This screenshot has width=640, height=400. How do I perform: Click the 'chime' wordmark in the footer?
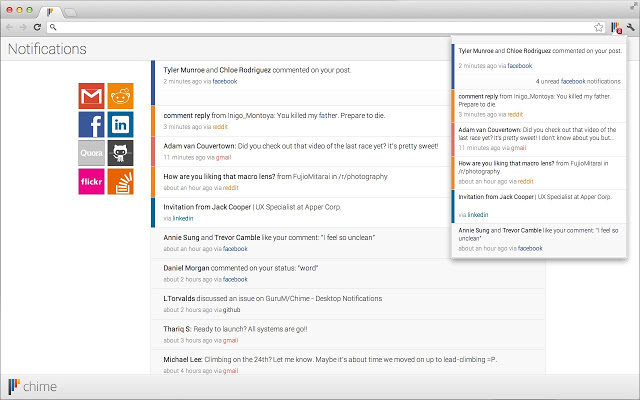tap(40, 387)
